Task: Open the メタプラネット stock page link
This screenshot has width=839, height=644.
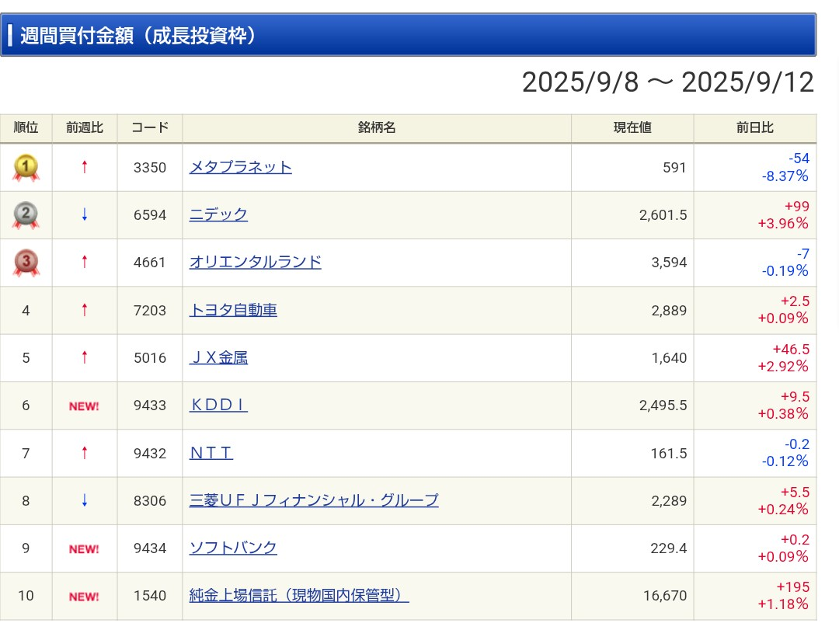Action: (241, 166)
